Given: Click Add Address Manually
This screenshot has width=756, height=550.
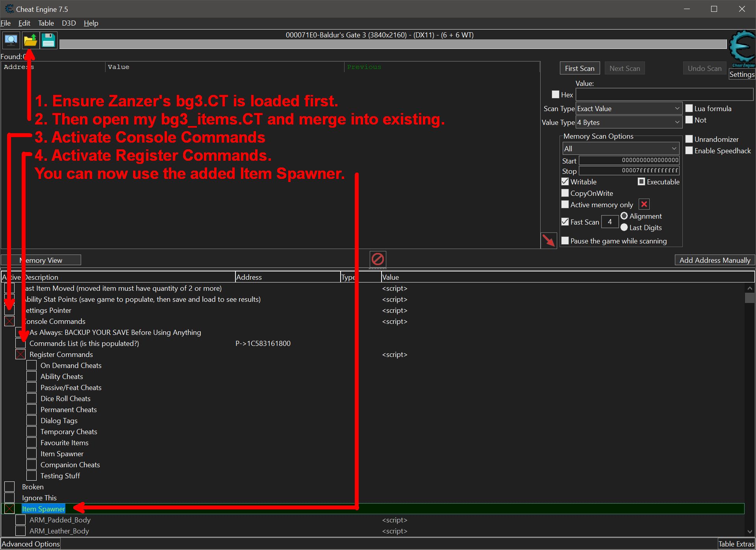Looking at the screenshot, I should (x=715, y=260).
